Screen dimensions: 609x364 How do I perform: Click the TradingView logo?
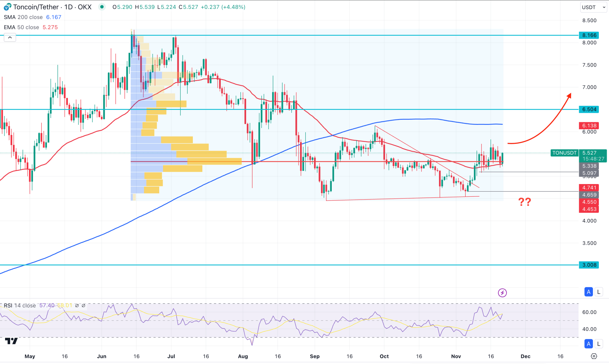pos(11,341)
